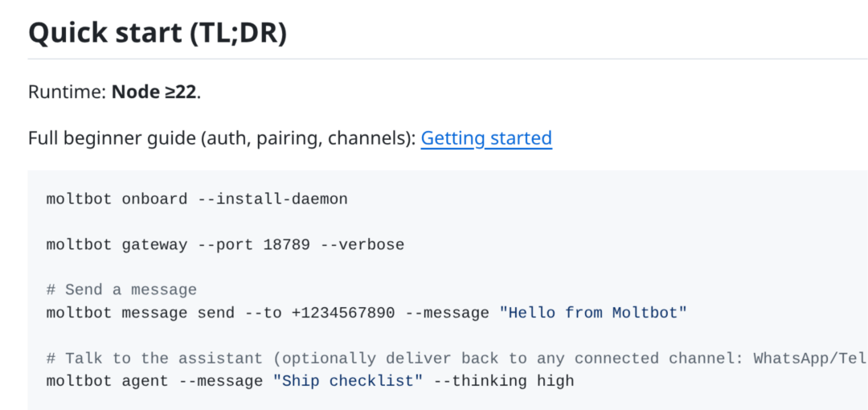Click the "Hello from Moltbot" string
The width and height of the screenshot is (868, 410).
tap(593, 313)
